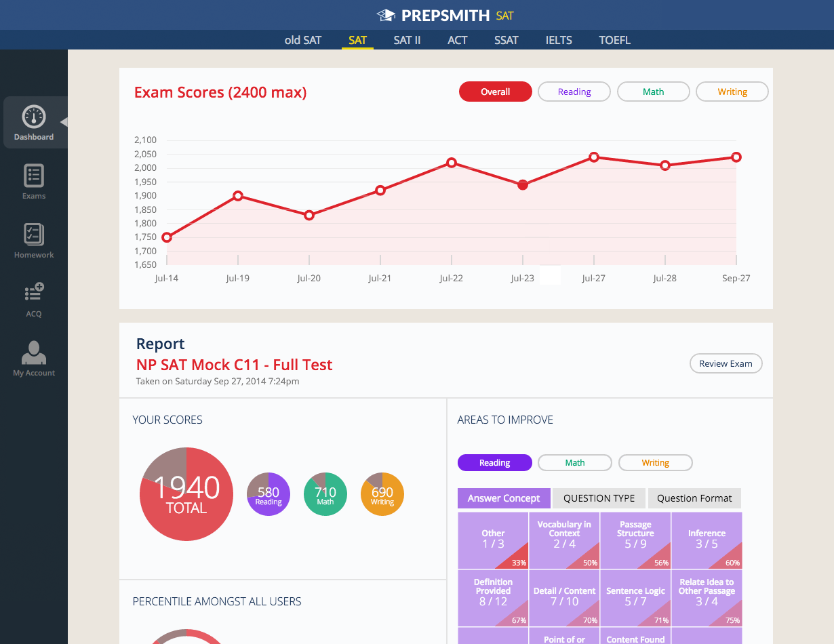Click the Sep-27 data point on chart
The image size is (834, 644).
point(736,157)
